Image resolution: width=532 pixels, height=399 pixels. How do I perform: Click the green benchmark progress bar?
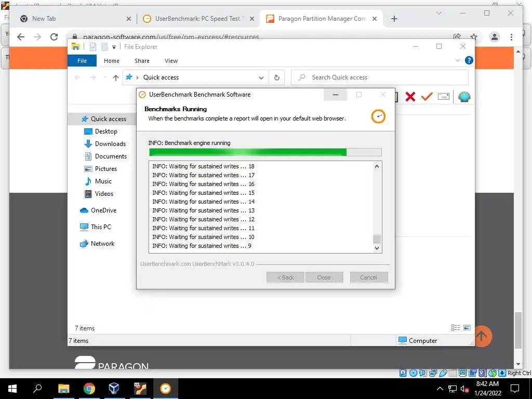pos(265,152)
